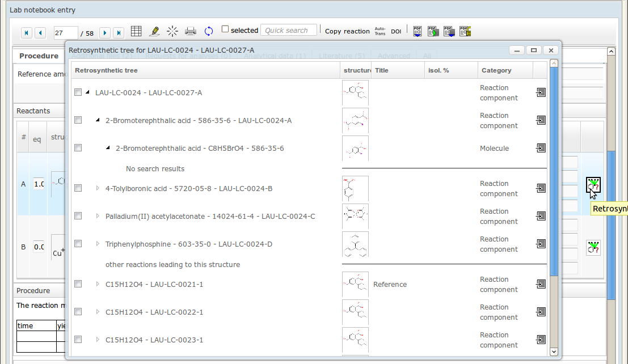Image resolution: width=628 pixels, height=364 pixels.
Task: Click the blue refresh arrows icon
Action: coord(209,31)
